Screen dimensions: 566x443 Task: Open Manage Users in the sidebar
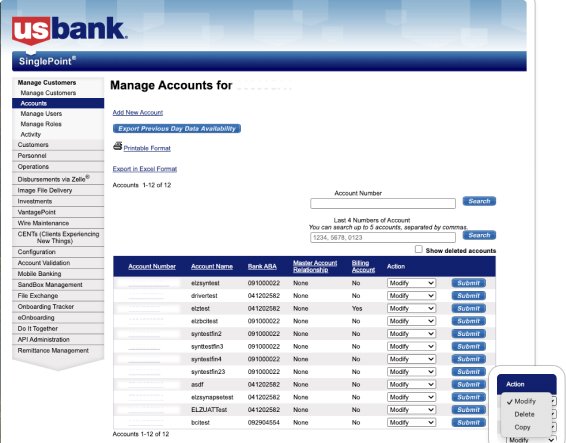pos(41,114)
